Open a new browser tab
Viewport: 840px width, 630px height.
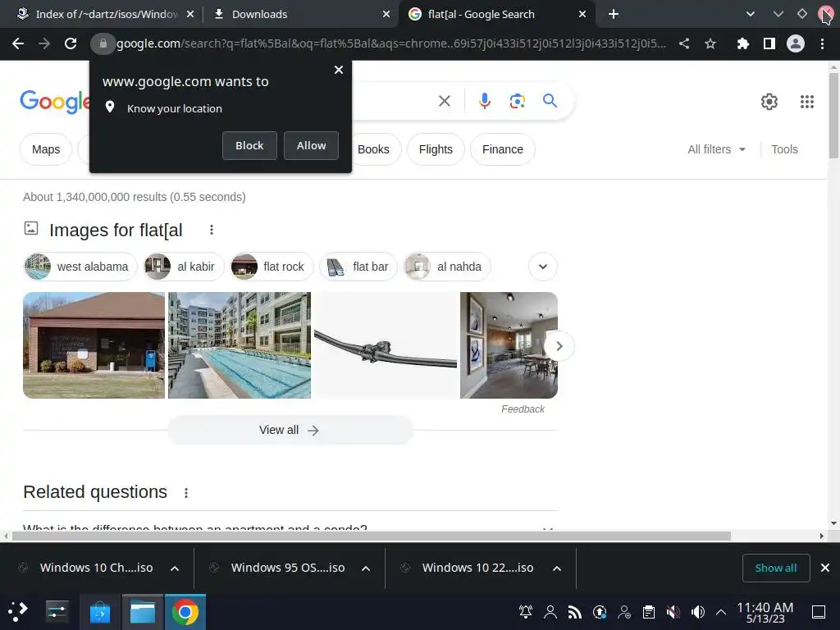click(614, 15)
